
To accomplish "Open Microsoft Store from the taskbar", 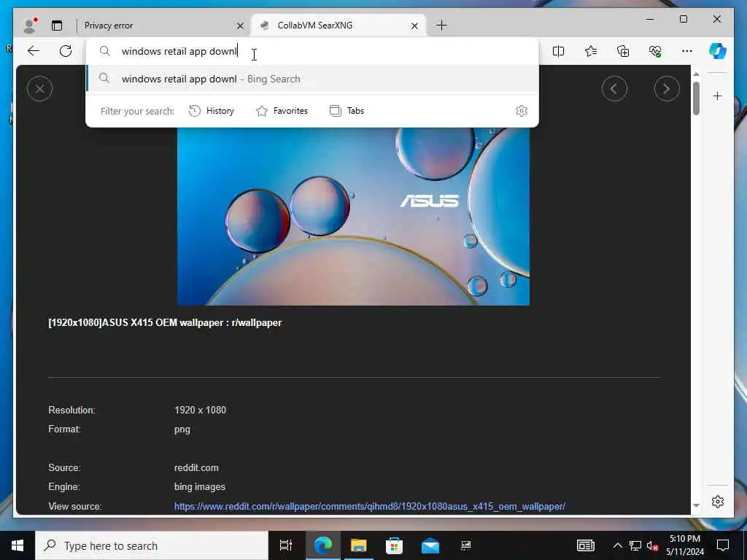I will click(394, 545).
